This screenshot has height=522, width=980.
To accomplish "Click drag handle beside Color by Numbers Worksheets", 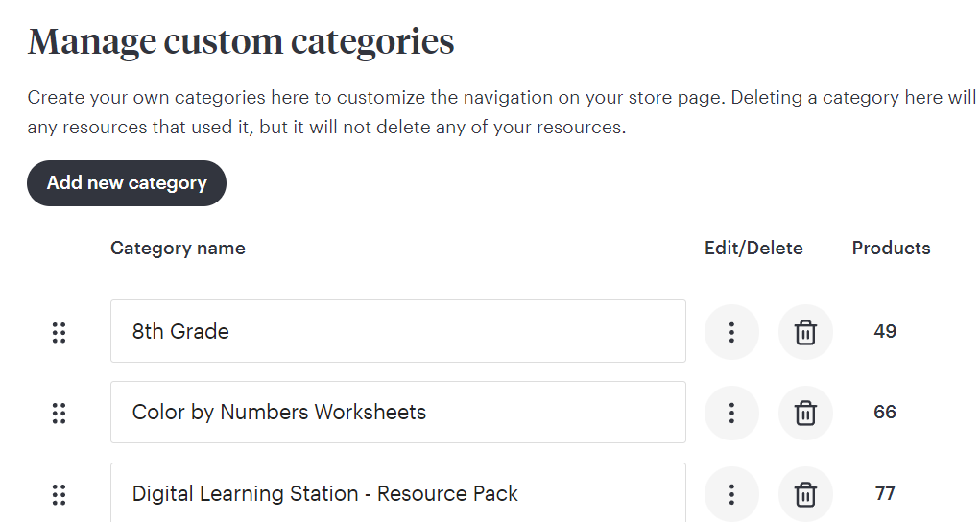I will 59,413.
